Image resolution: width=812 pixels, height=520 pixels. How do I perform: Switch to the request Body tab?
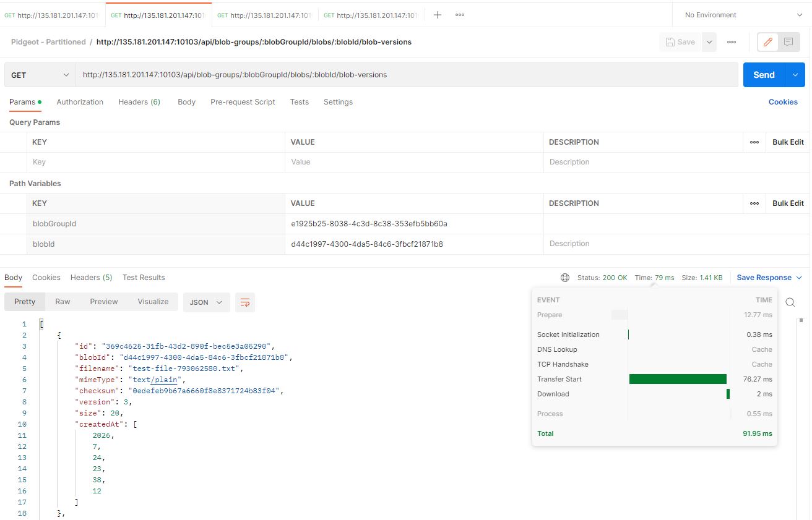pyautogui.click(x=186, y=102)
